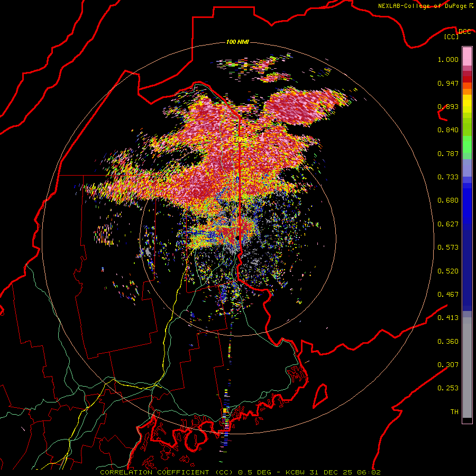
Task: Select the 50 NMI range ring label
Action: coord(237,140)
